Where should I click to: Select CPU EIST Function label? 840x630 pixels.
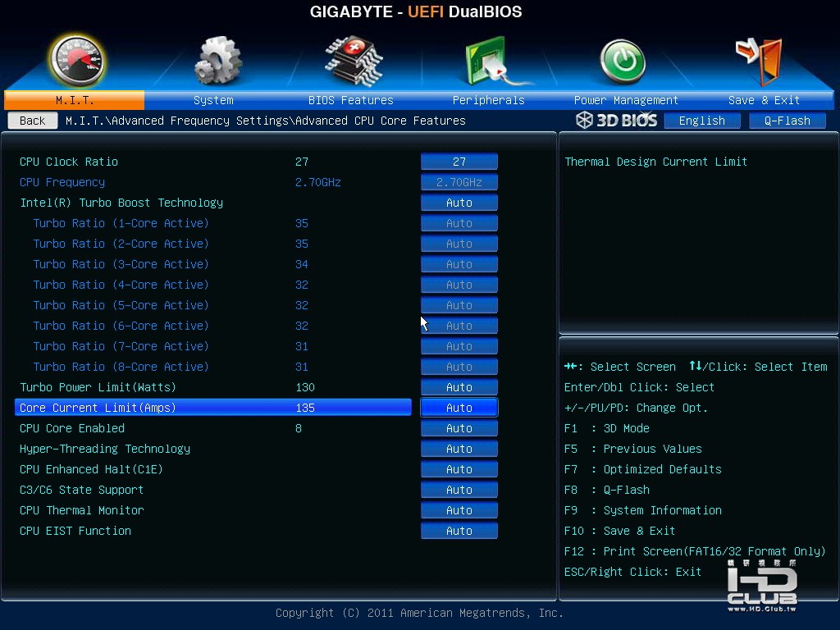point(75,531)
